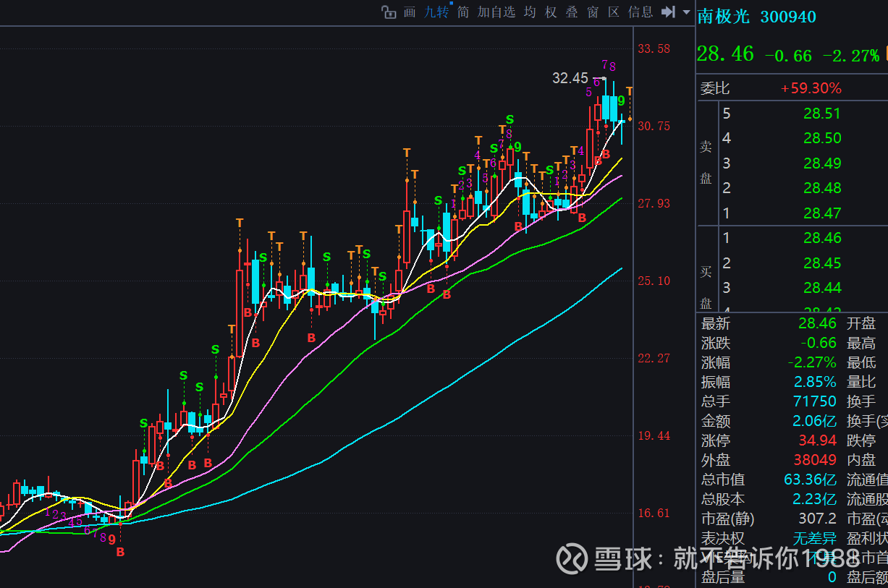Click the change percent -2.27%
This screenshot has width=888, height=588.
click(x=851, y=55)
